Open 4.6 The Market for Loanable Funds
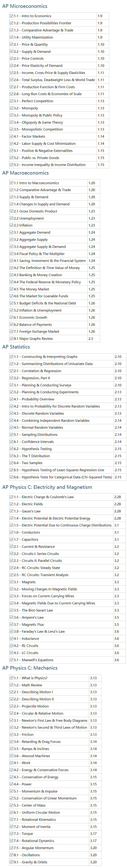The height and width of the screenshot is (868, 127). point(41,296)
